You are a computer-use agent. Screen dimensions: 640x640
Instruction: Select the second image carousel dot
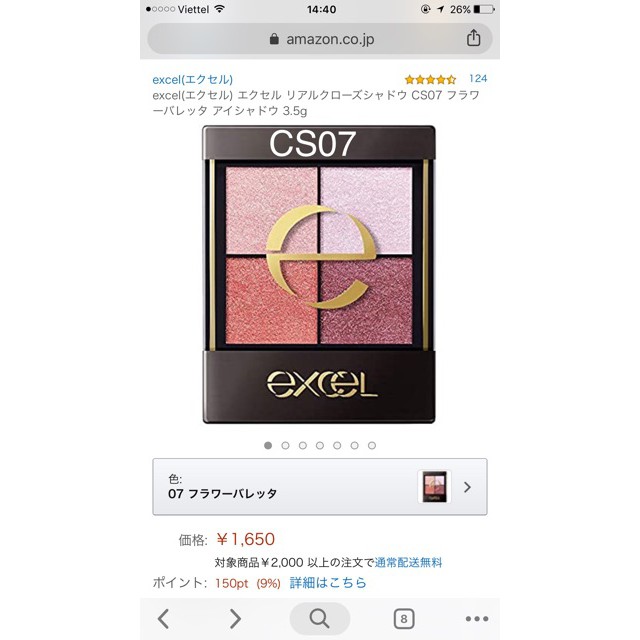pyautogui.click(x=285, y=445)
